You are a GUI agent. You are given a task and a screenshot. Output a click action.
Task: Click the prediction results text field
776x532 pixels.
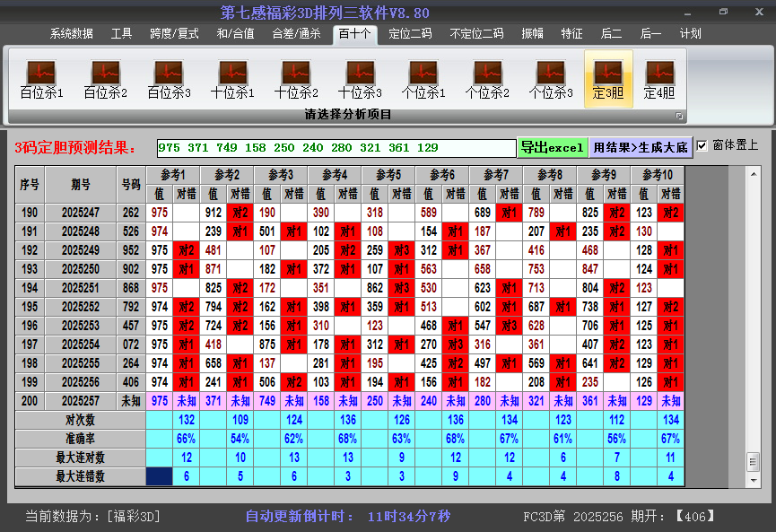click(x=336, y=148)
